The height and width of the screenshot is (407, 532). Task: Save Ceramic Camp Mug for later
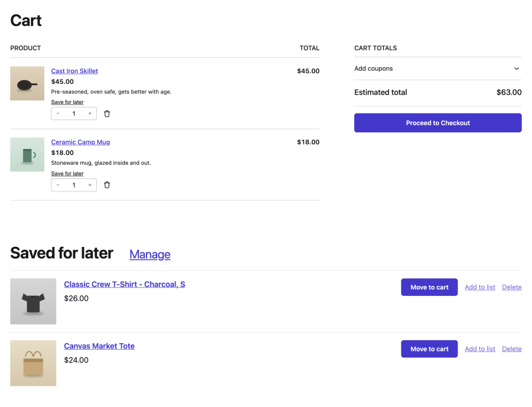[x=67, y=174]
